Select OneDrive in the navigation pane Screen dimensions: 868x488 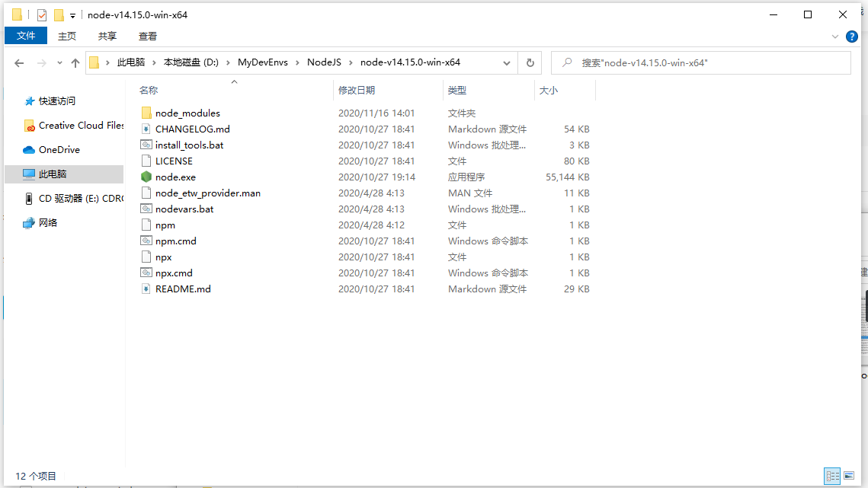[x=52, y=150]
